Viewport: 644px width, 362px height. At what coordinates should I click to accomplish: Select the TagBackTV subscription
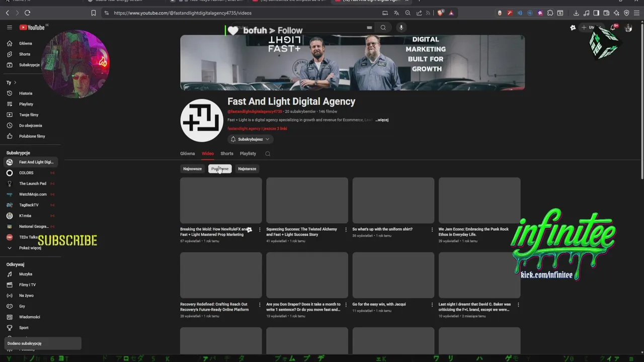pos(30,205)
